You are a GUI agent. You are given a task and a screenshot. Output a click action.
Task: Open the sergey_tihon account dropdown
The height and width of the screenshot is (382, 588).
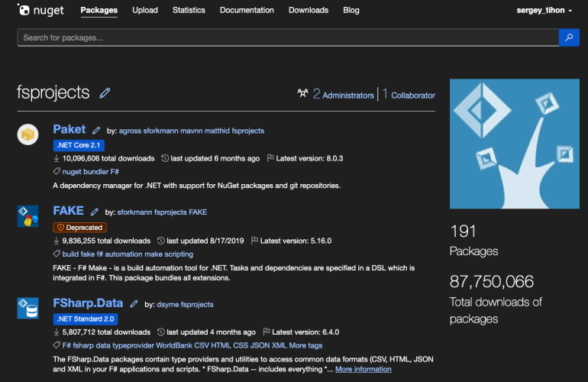click(x=544, y=11)
